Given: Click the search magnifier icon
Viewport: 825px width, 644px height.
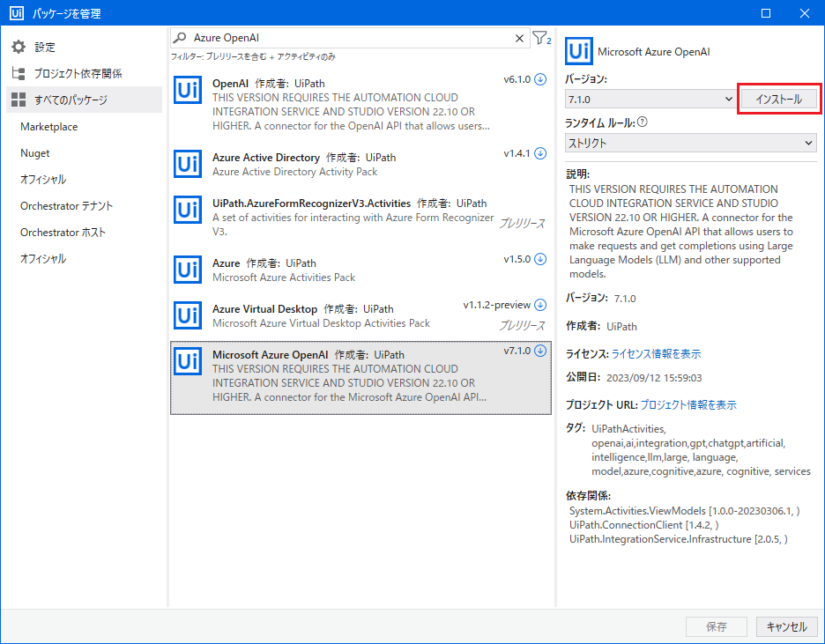Looking at the screenshot, I should pos(180,38).
